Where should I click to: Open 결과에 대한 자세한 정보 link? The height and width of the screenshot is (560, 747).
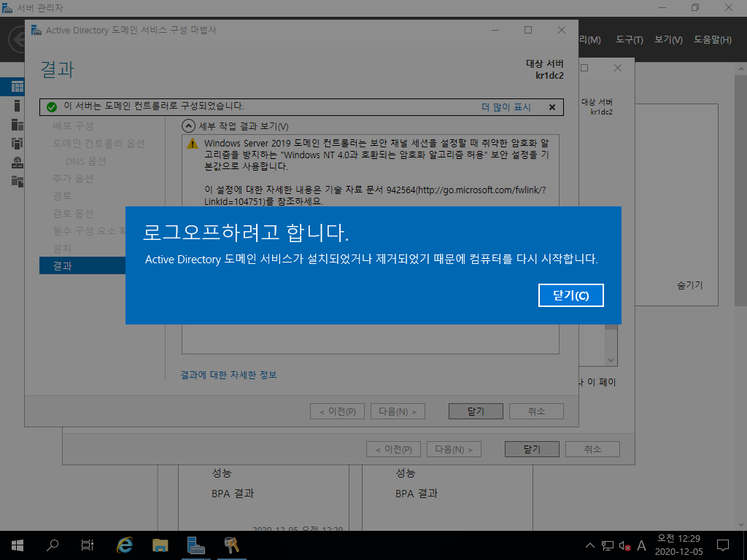coord(228,375)
